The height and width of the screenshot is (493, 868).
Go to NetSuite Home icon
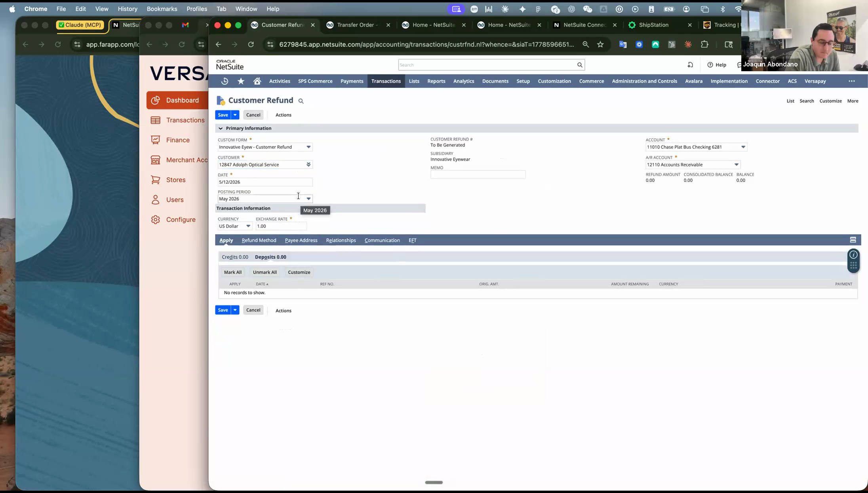coord(257,81)
